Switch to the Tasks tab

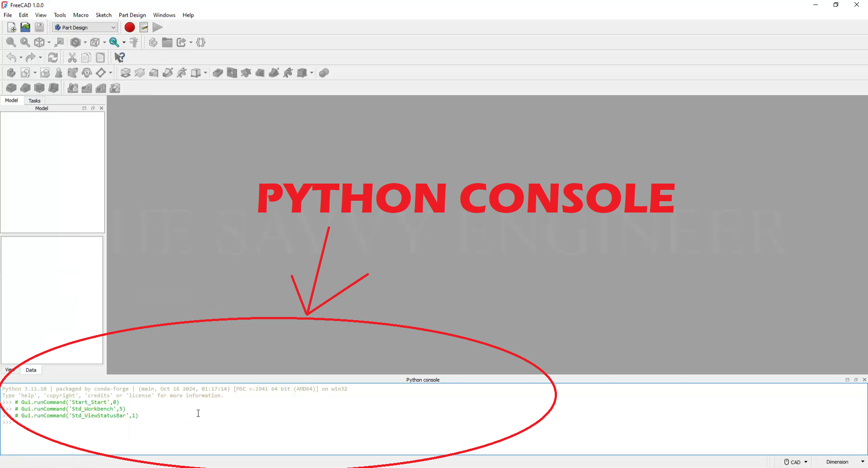[x=34, y=101]
